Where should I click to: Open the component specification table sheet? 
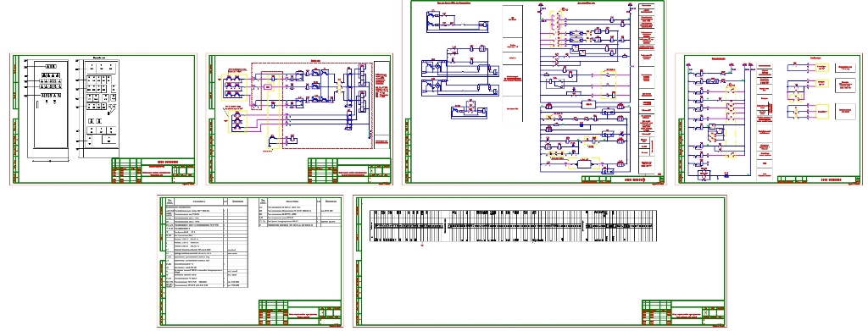tap(250, 260)
